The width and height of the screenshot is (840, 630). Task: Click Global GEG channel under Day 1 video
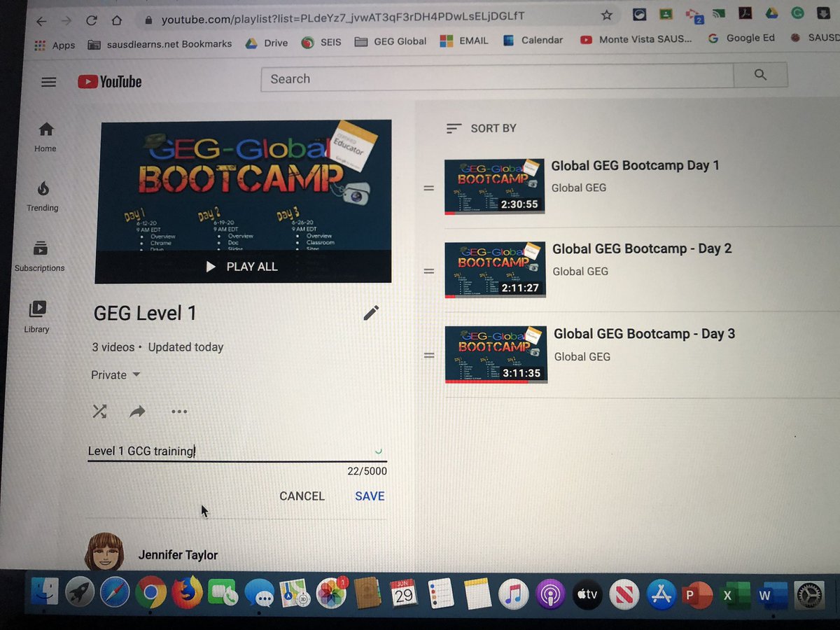[x=578, y=188]
